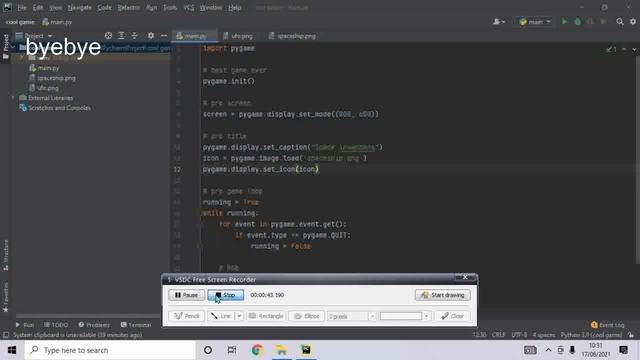
Task: Open PyCharm from the taskbar
Action: [306, 350]
